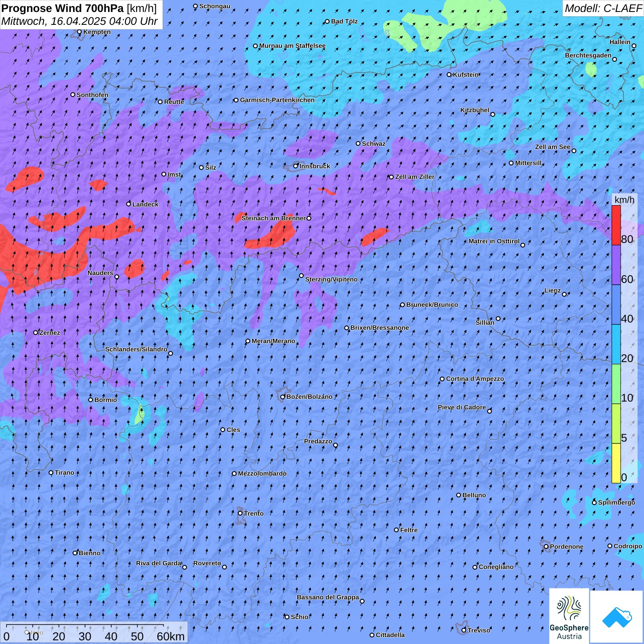Click the 'Landeck' label
The height and width of the screenshot is (644, 644).
tap(145, 204)
